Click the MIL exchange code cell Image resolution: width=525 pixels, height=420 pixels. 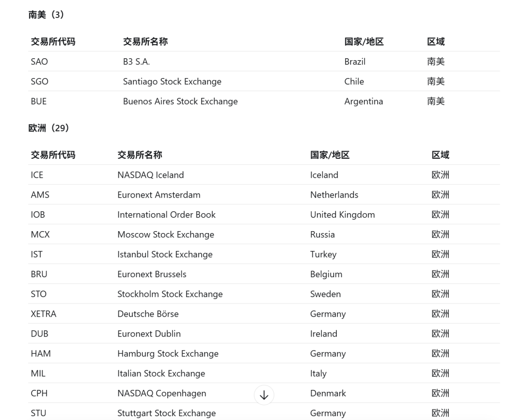tap(38, 373)
